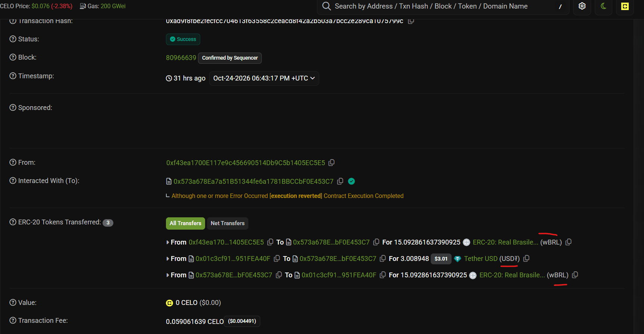644x334 pixels.
Task: Switch to the Net Transfers tab
Action: coord(227,223)
